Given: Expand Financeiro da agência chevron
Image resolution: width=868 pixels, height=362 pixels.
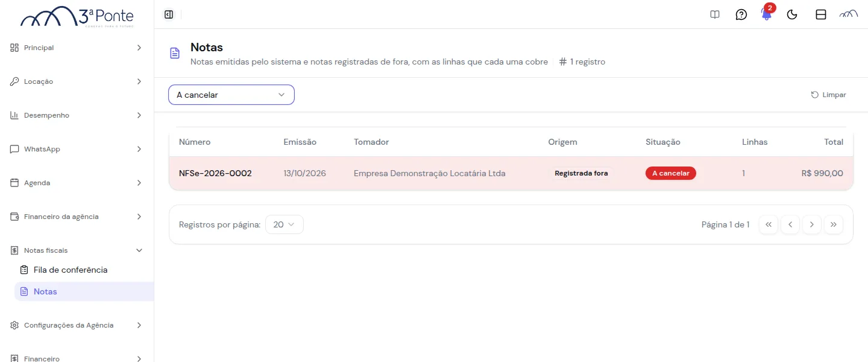Looking at the screenshot, I should tap(139, 217).
